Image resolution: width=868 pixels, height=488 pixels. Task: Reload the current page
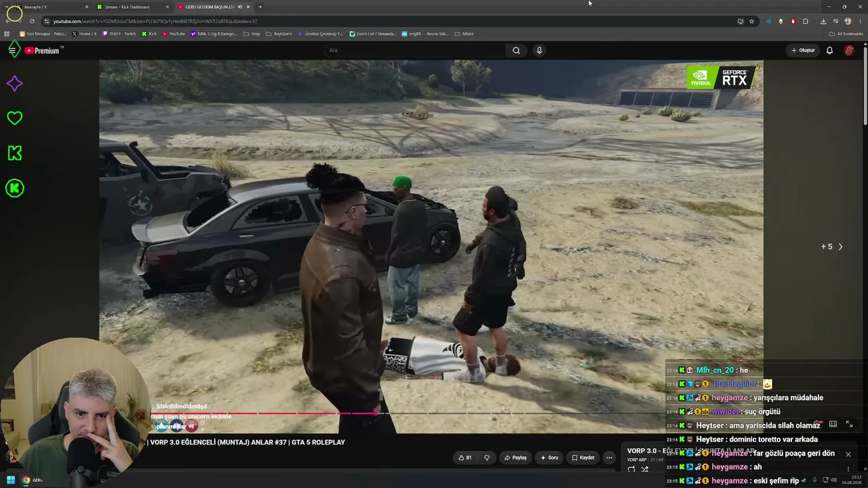[x=32, y=21]
